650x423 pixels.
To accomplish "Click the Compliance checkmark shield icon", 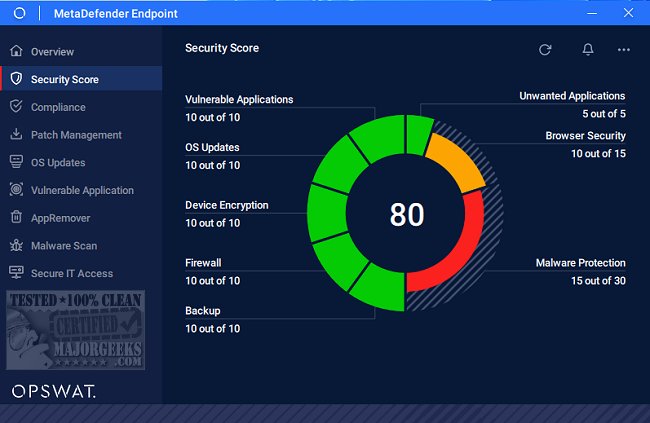I will [16, 106].
